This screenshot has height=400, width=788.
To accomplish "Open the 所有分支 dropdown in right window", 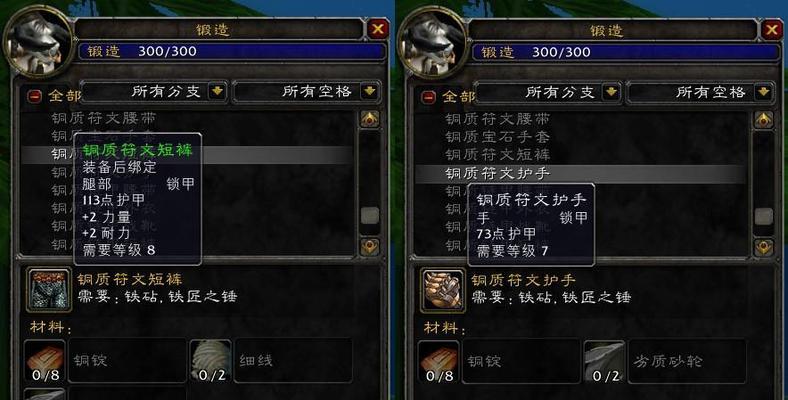I will point(612,92).
